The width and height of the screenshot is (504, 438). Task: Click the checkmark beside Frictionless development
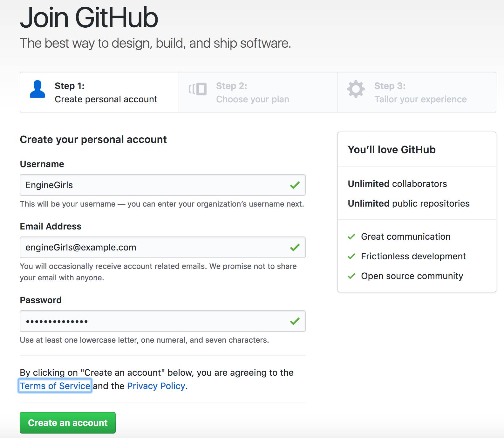[x=351, y=257]
